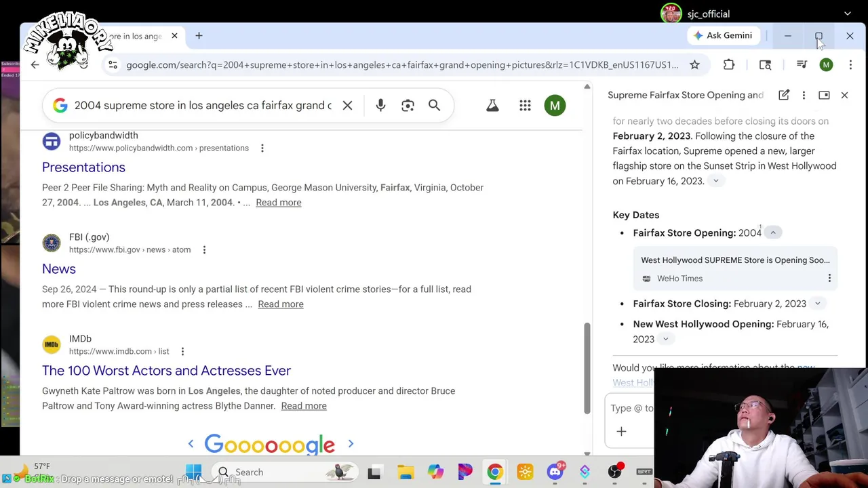Viewport: 868px width, 488px height.
Task: Click the Key Dates heading text
Action: (636, 215)
